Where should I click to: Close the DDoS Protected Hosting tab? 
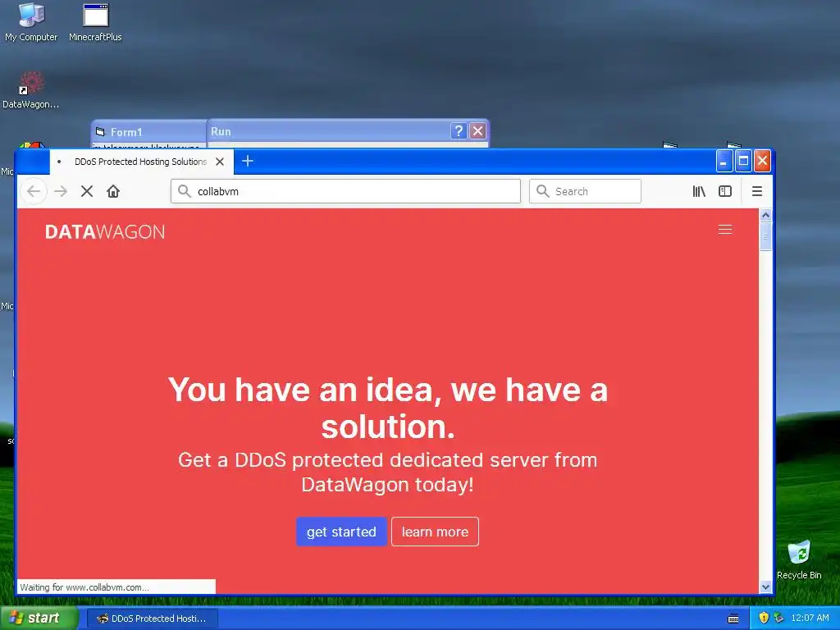coord(220,162)
